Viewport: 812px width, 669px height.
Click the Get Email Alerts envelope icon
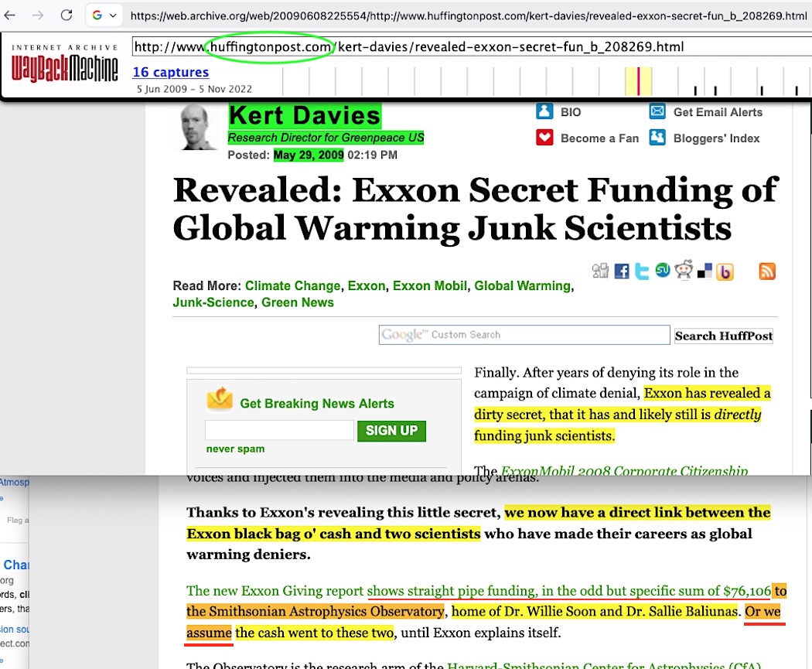pos(657,112)
